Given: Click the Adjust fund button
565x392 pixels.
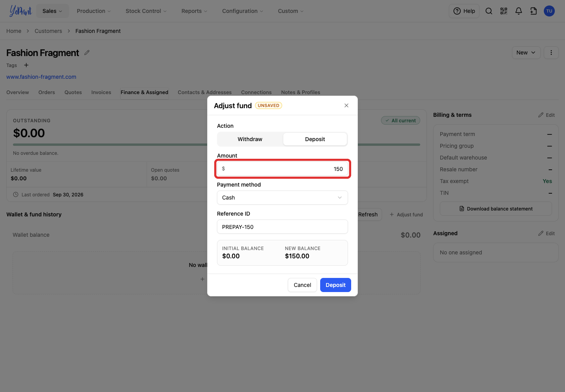Looking at the screenshot, I should tap(406, 214).
